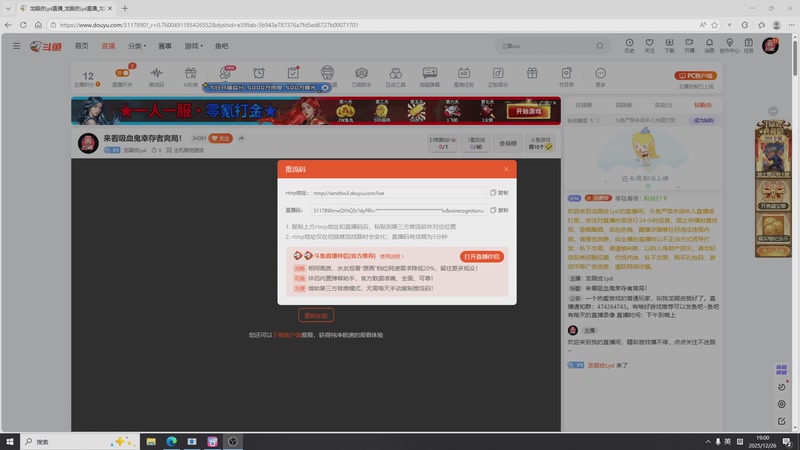
Task: Collapse the right-side widget with the minus button
Action: pos(773,111)
